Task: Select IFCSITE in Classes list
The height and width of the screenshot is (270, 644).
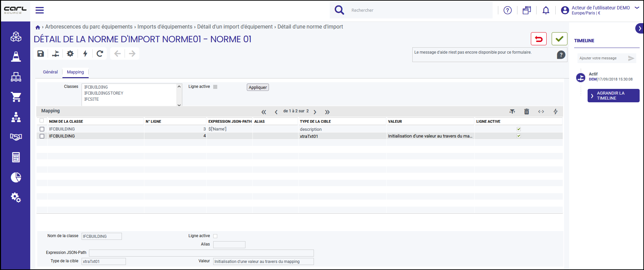Action: click(x=91, y=99)
